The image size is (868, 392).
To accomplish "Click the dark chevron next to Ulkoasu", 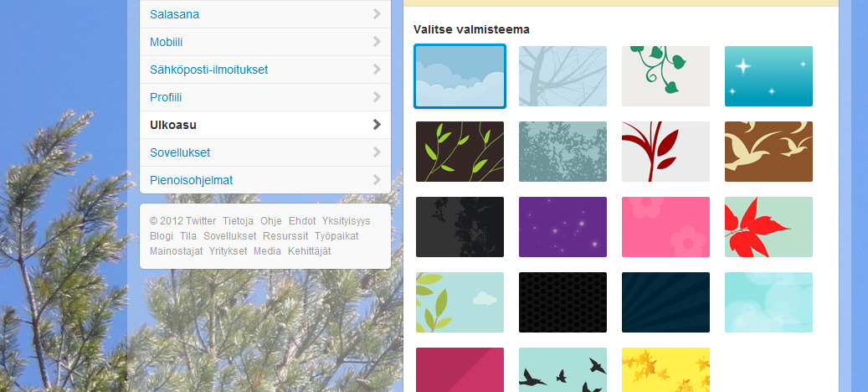I will 377,125.
